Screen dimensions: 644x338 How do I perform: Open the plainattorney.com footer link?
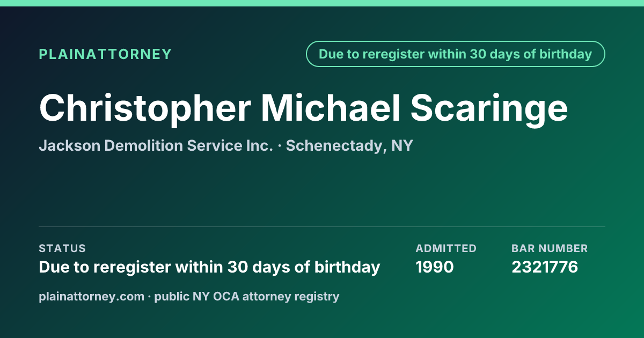tap(91, 296)
